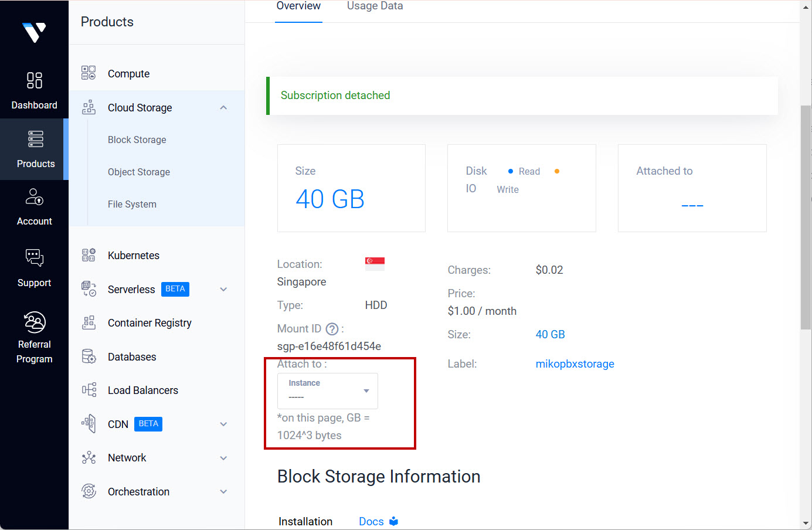Open the Dashboard icon in sidebar
Image resolution: width=812 pixels, height=530 pixels.
(x=35, y=80)
